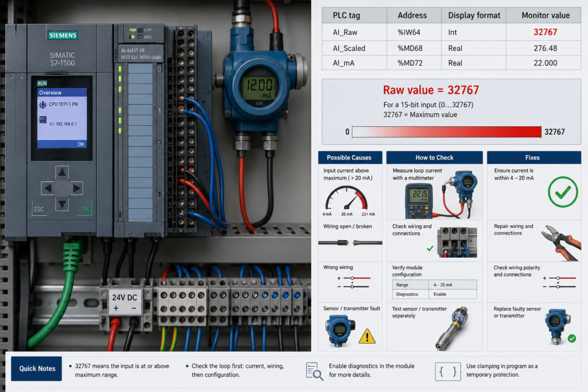
Task: Click green checkmark beside Check wiring
Action: [x=430, y=248]
